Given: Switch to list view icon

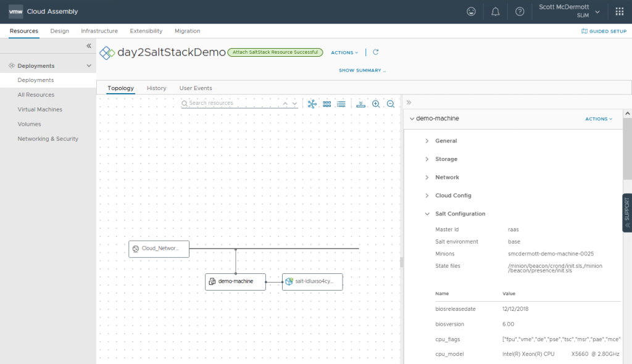Looking at the screenshot, I should [x=341, y=104].
